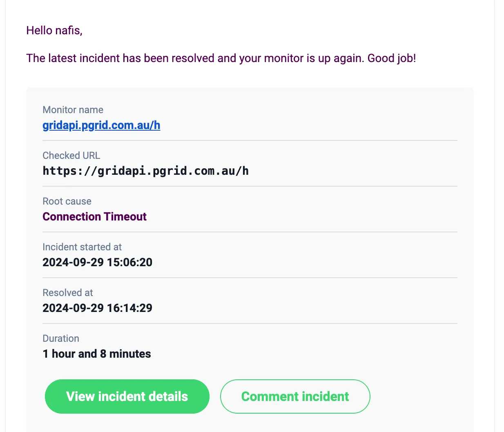Select the Connection Timeout root cause text
This screenshot has height=432, width=504.
point(94,217)
